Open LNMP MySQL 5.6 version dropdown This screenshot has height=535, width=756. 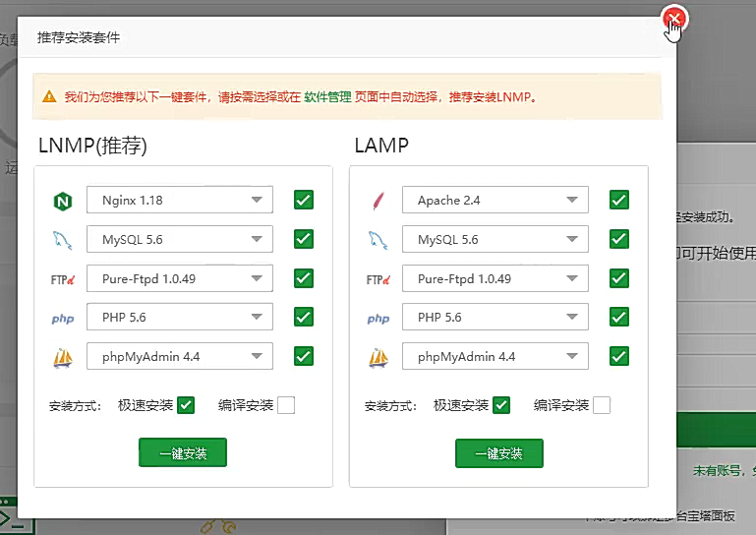(x=180, y=239)
